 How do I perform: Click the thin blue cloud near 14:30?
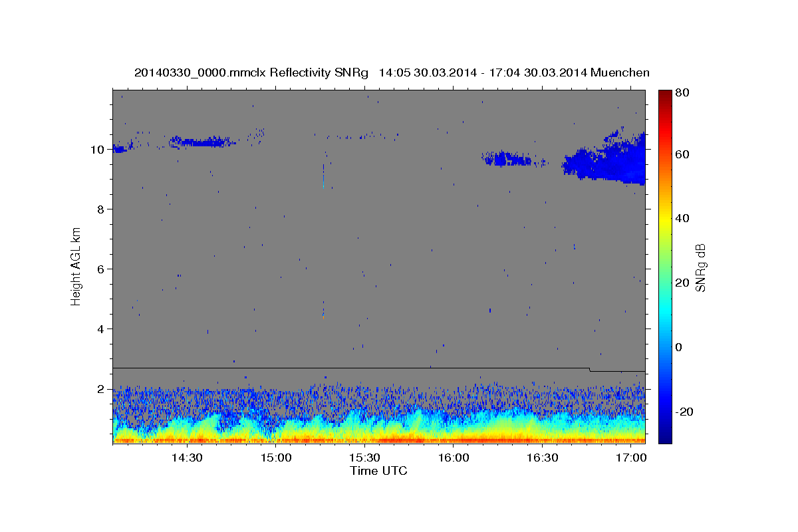pyautogui.click(x=201, y=141)
